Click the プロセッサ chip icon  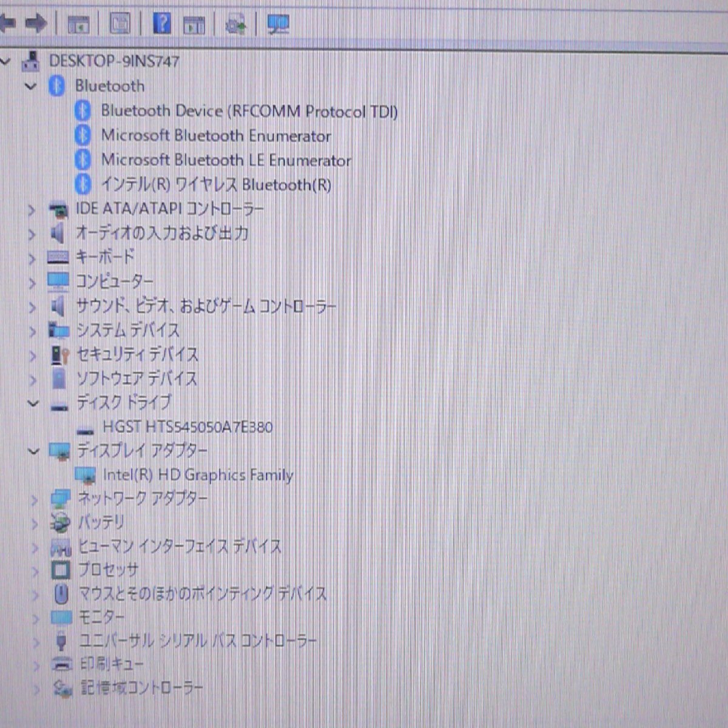[61, 570]
